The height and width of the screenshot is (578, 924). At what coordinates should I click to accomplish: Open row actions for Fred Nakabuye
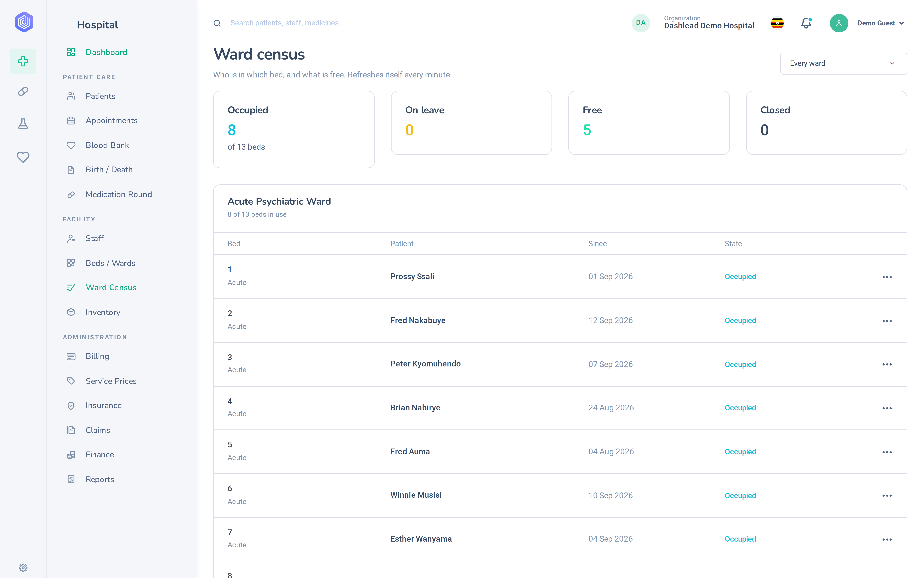pyautogui.click(x=887, y=321)
